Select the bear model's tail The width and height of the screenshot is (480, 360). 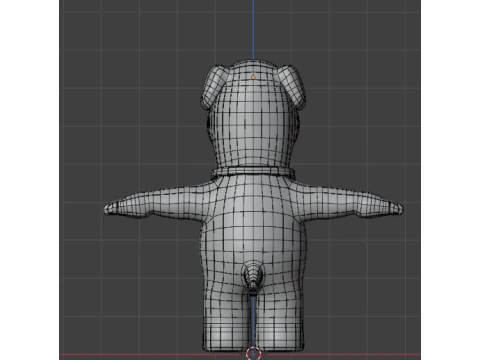pos(253,276)
